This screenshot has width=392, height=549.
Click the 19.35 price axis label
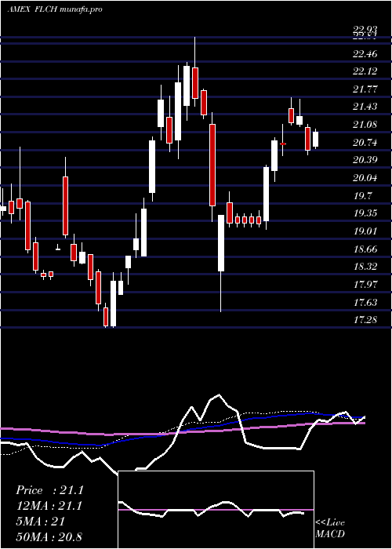[365, 213]
